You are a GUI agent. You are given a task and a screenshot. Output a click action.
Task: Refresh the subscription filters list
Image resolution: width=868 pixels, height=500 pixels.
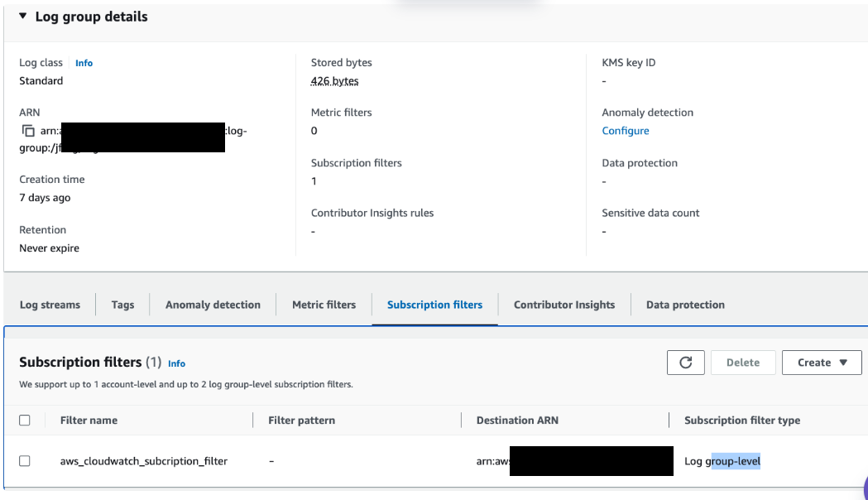pos(685,362)
